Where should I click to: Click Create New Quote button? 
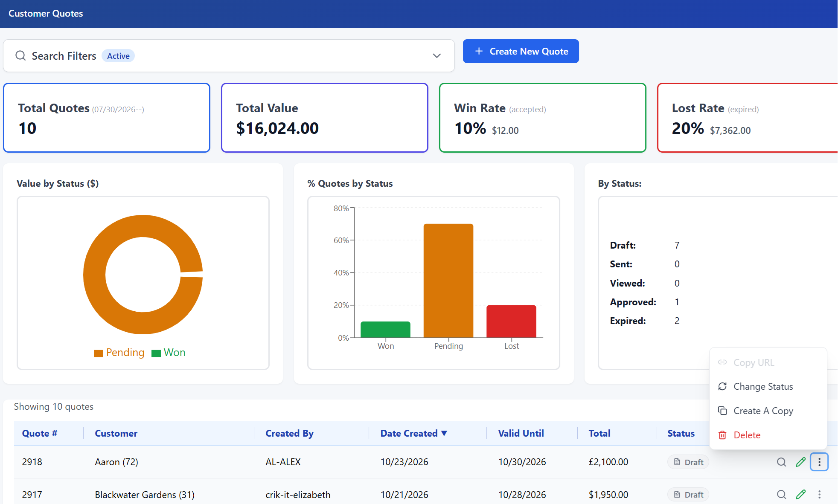(521, 51)
